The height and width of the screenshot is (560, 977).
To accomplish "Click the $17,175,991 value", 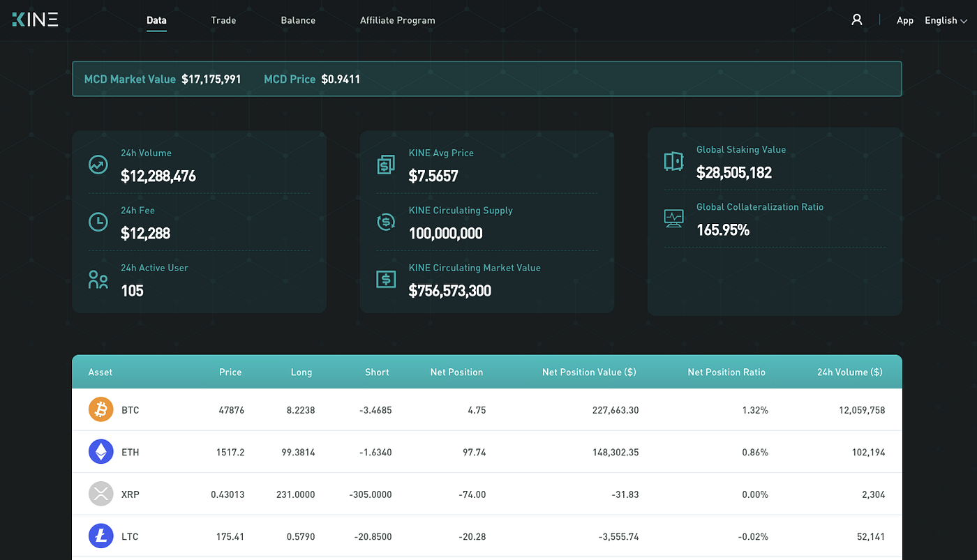I will pos(211,79).
